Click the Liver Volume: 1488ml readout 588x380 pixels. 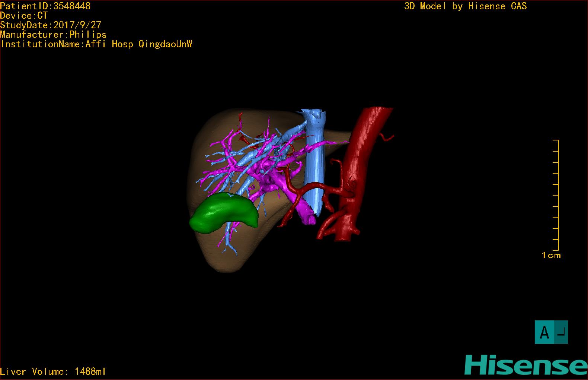[x=53, y=371]
